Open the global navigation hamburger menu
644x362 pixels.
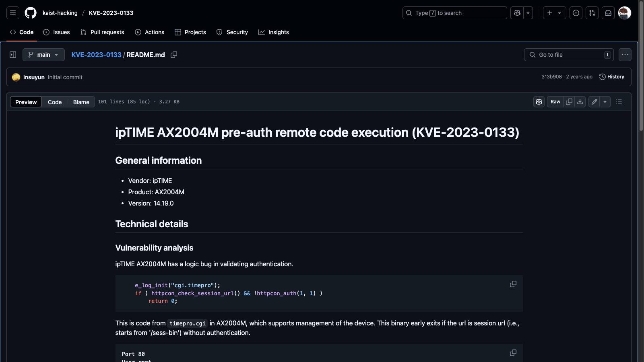tap(13, 13)
